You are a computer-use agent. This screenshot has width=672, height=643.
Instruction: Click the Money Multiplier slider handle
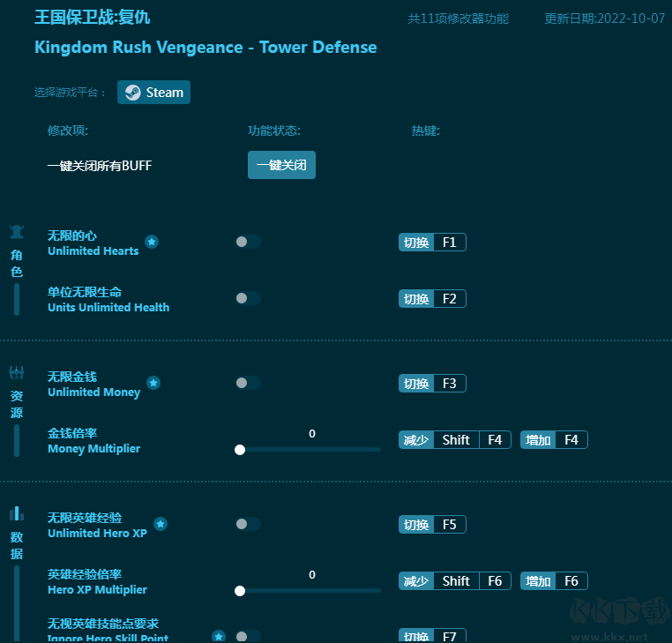pyautogui.click(x=240, y=450)
